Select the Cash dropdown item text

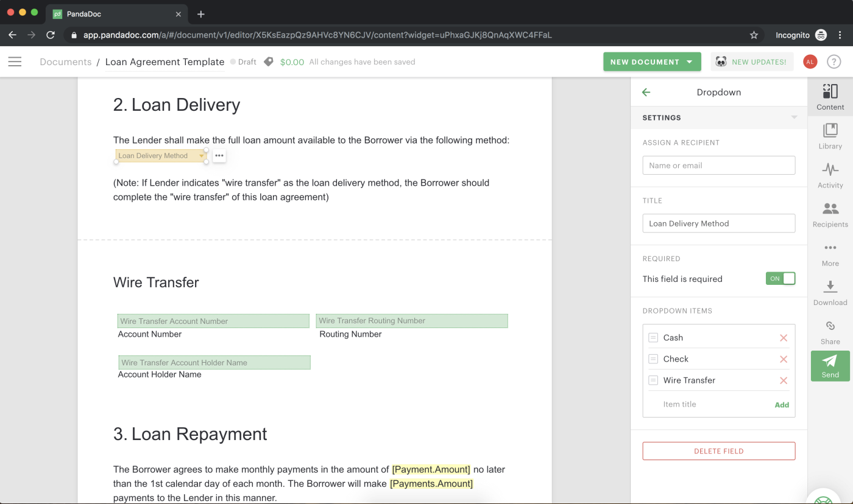[x=673, y=338]
